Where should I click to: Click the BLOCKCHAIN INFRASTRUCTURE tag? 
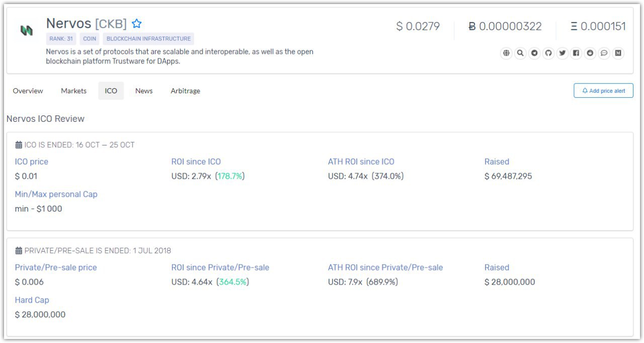point(148,39)
